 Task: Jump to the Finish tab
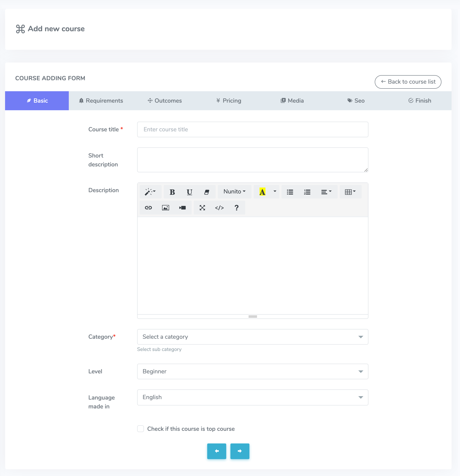[x=420, y=101]
